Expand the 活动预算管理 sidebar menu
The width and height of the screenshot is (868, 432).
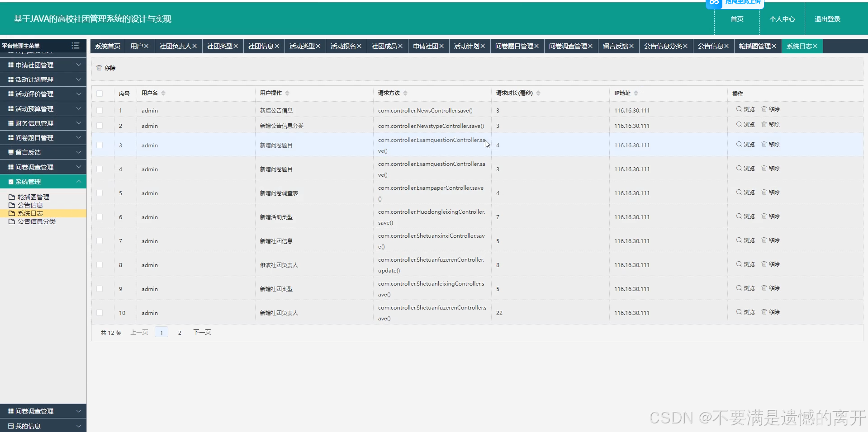pyautogui.click(x=43, y=109)
